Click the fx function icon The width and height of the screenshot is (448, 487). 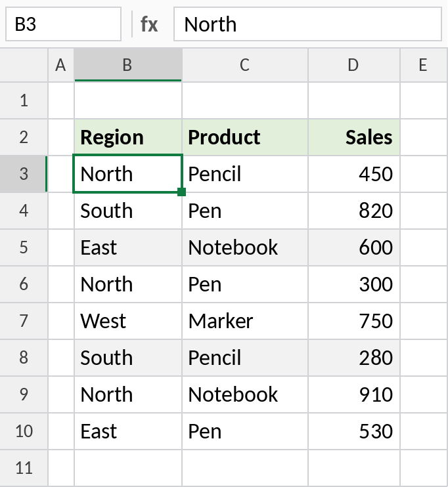[149, 24]
